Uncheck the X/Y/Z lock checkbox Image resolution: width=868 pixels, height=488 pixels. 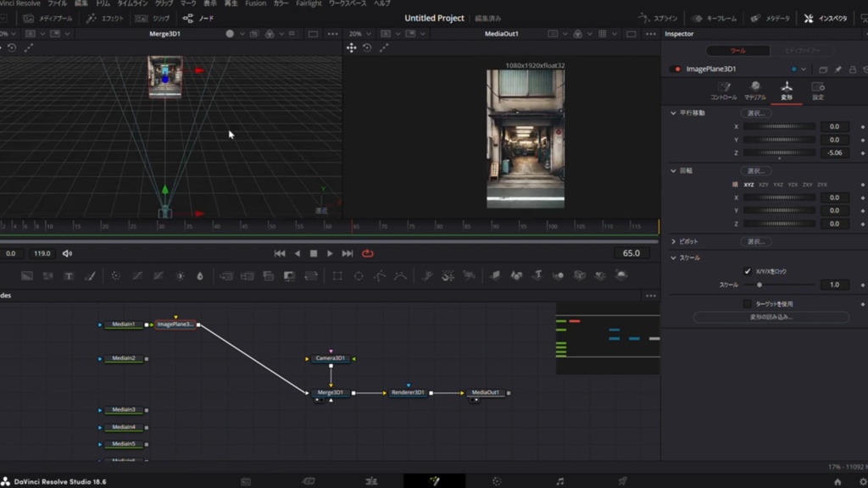(x=747, y=271)
